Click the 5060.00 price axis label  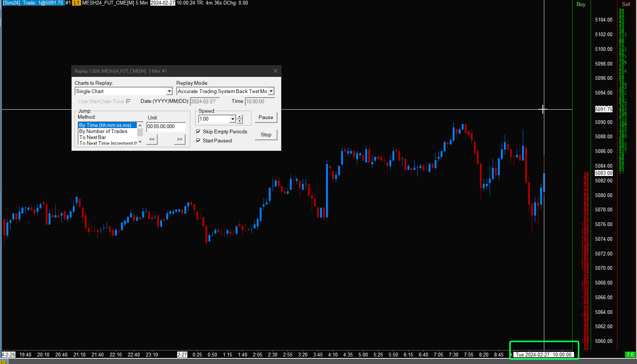(x=604, y=341)
